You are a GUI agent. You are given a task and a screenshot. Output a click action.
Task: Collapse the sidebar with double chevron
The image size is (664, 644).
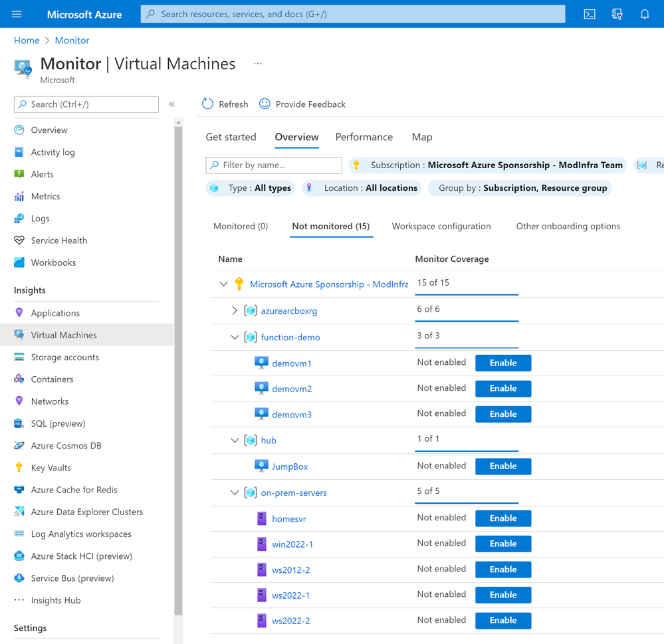pos(172,104)
